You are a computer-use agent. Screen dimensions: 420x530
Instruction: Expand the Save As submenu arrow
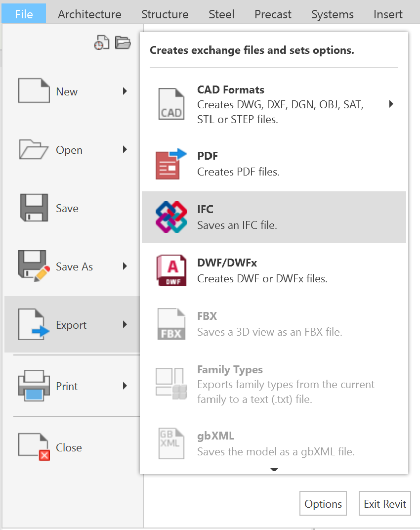coord(125,266)
